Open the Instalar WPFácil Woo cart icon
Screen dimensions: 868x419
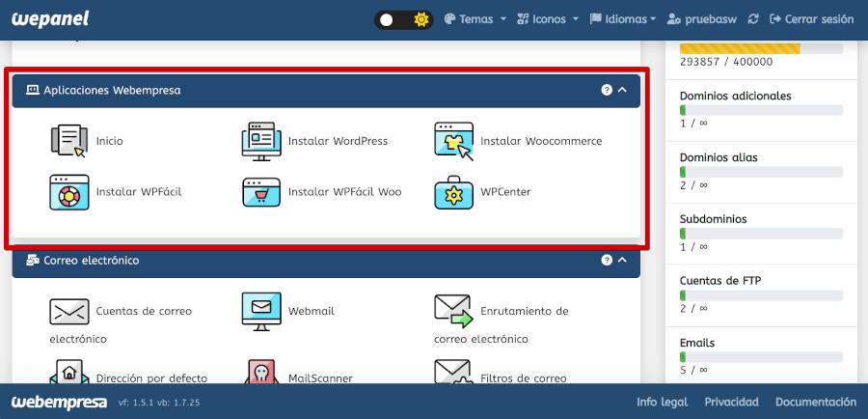click(261, 192)
